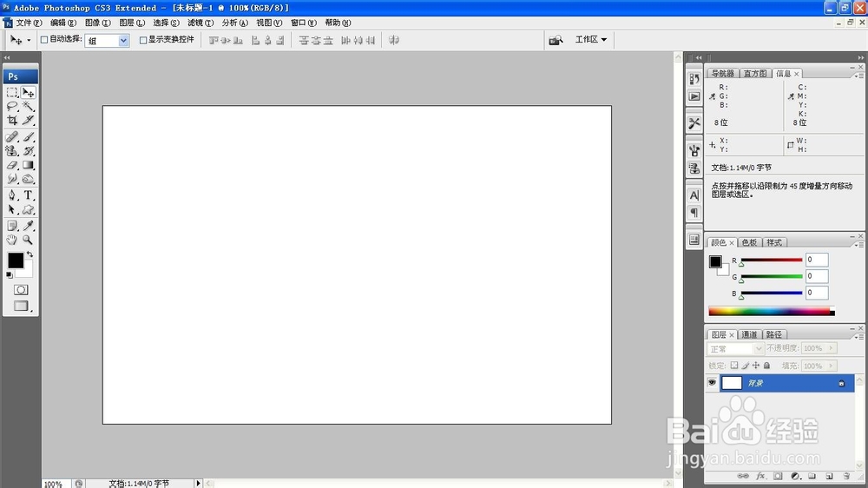Open the 不透明度 opacity arrow
The height and width of the screenshot is (488, 868).
click(831, 348)
